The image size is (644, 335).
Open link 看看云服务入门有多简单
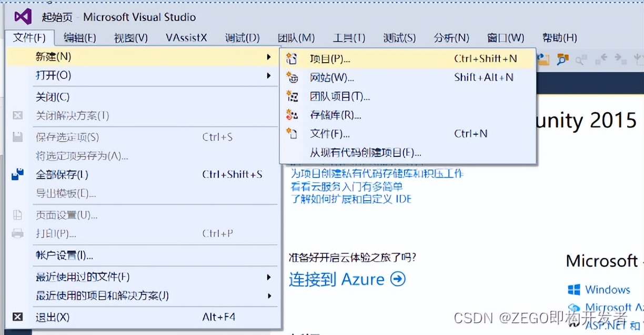pyautogui.click(x=347, y=186)
